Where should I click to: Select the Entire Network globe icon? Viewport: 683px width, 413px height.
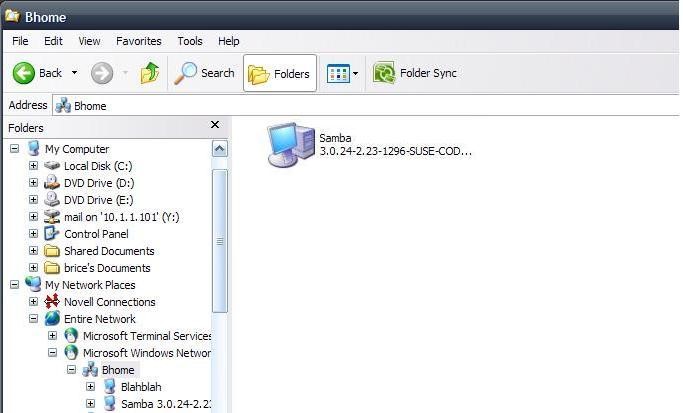pos(52,318)
